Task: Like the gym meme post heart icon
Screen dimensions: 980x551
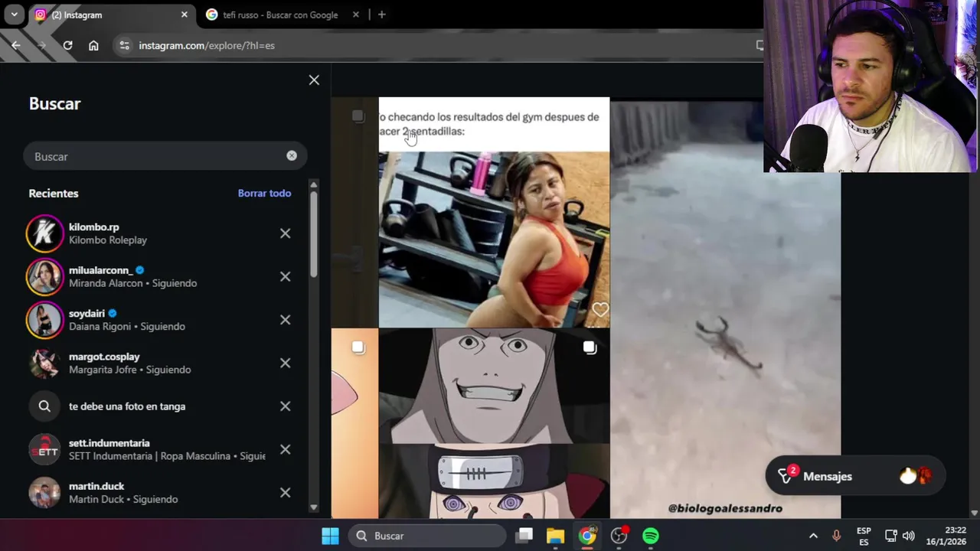Action: (599, 310)
